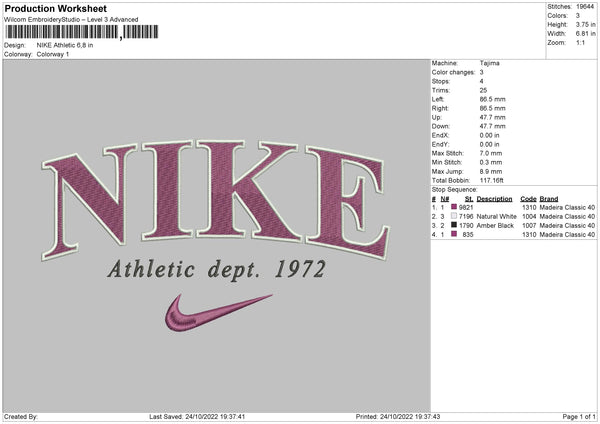Screen dimensions: 600x424
Task: Click the 'Colorway 1' value
Action: point(53,54)
